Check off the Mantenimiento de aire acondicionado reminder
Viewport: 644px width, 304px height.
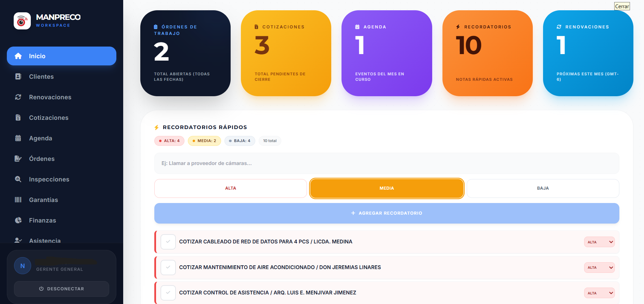click(x=168, y=267)
